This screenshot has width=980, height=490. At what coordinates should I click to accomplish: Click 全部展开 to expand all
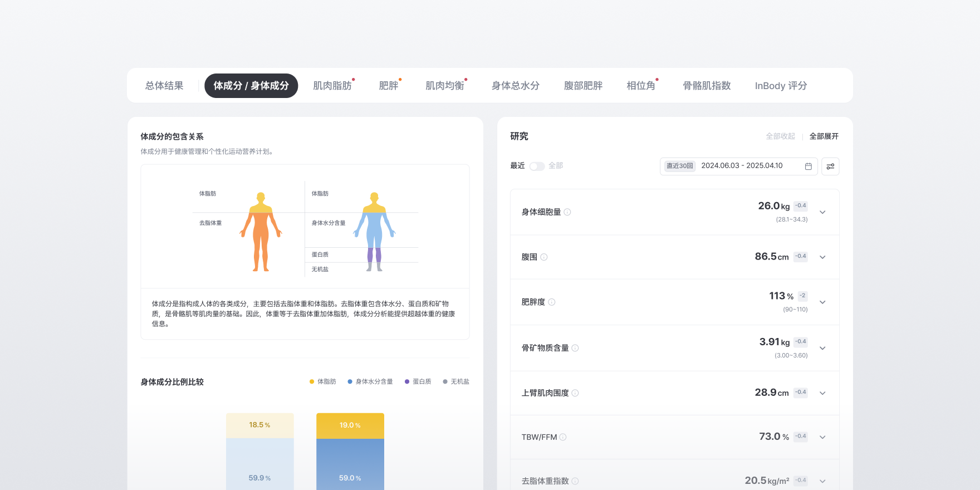click(x=824, y=136)
